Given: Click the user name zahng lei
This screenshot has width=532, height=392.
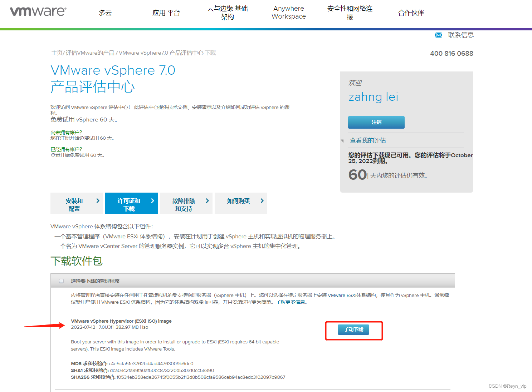Looking at the screenshot, I should click(x=373, y=97).
